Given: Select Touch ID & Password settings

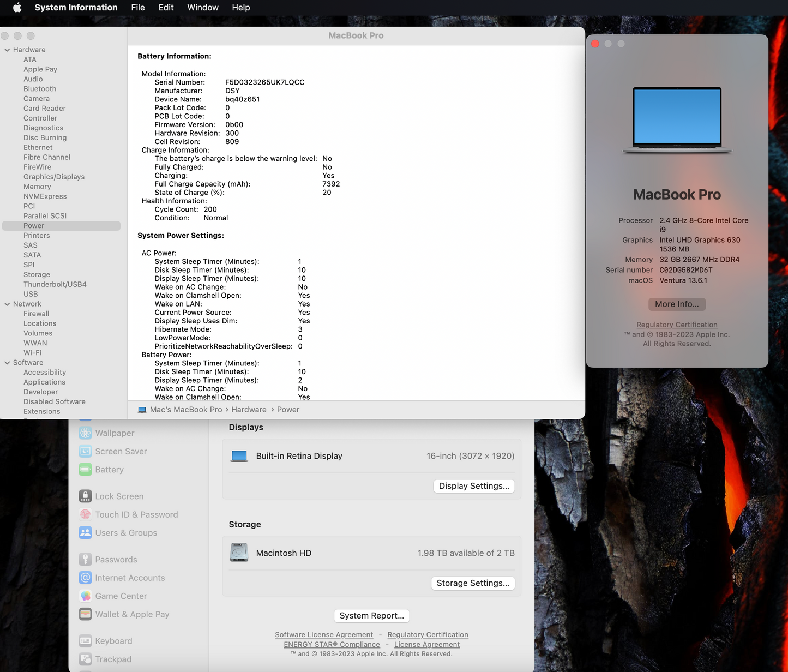Looking at the screenshot, I should point(136,514).
